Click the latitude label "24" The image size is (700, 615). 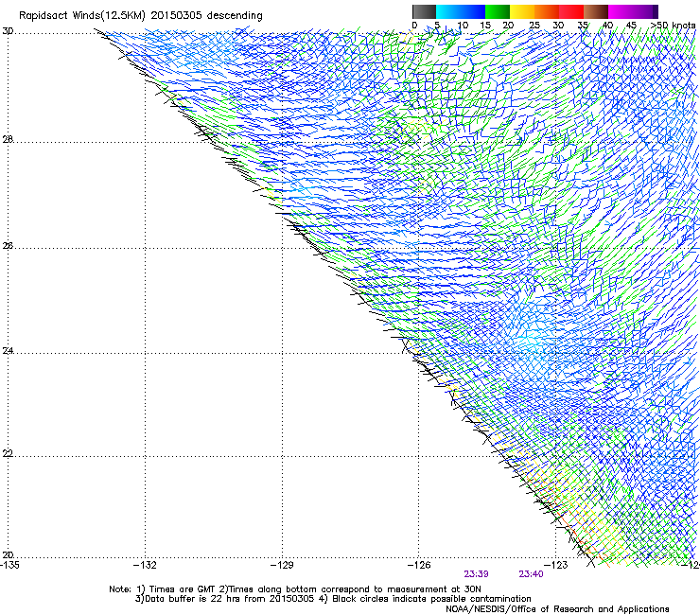coord(8,351)
